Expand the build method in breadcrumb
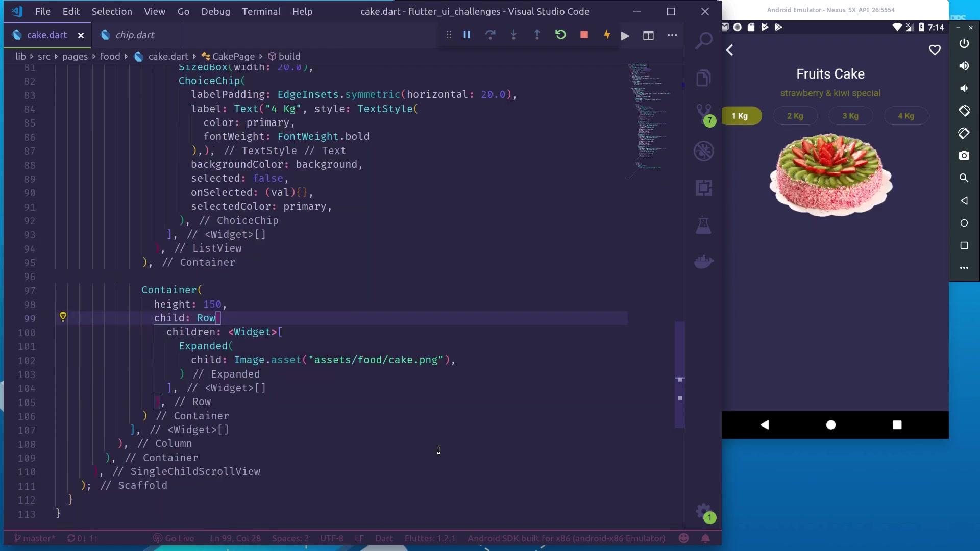Screen dimensions: 980x551 pos(290,56)
